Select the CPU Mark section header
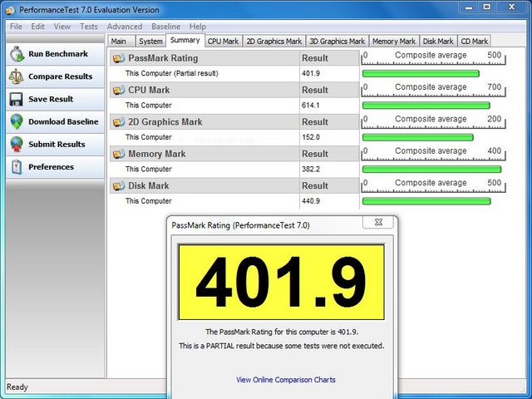This screenshot has height=399, width=532. 234,90
